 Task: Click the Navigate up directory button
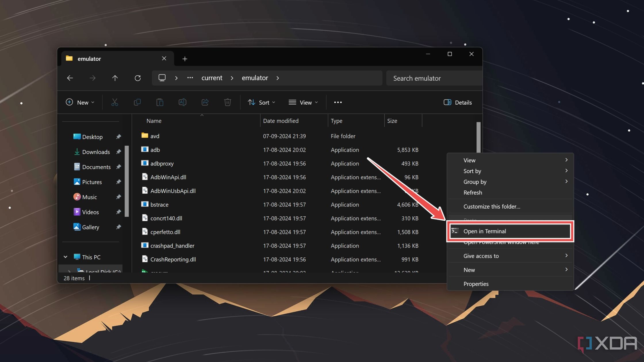[114, 78]
